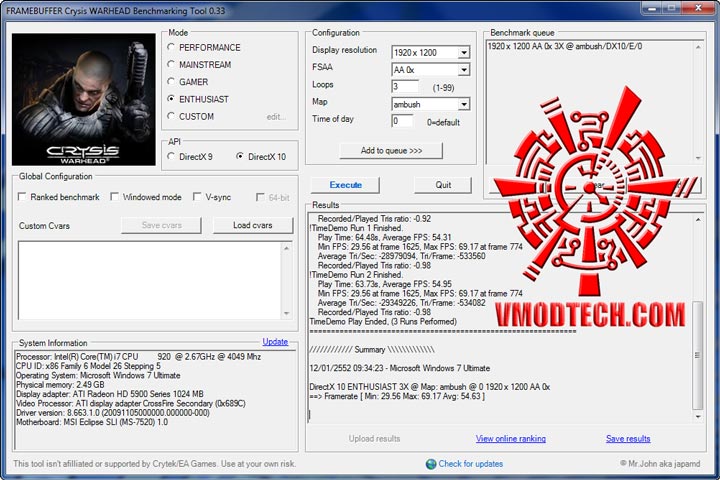Viewport: 720px width, 480px height.
Task: Start the benchmark with Execute
Action: click(345, 185)
